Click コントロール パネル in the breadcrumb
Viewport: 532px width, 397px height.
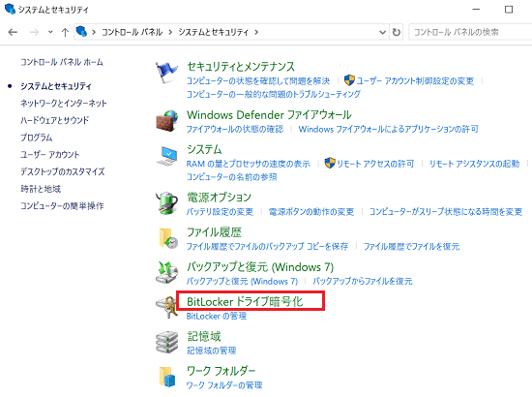133,32
